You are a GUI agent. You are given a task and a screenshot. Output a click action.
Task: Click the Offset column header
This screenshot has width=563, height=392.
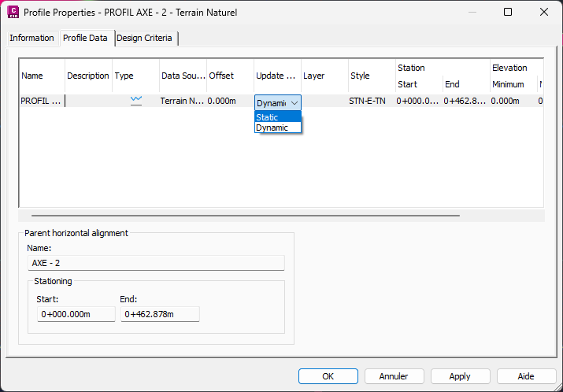[230, 76]
